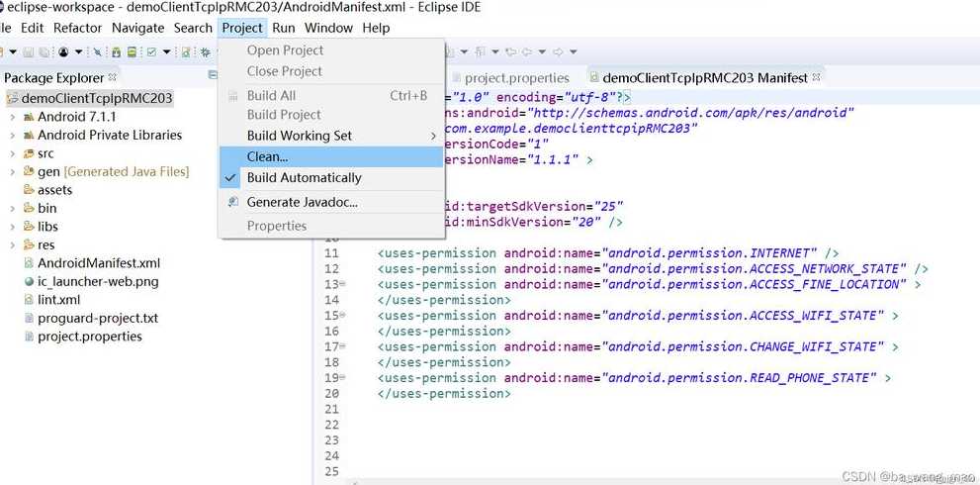Click the project.properties tab file icon

point(456,78)
